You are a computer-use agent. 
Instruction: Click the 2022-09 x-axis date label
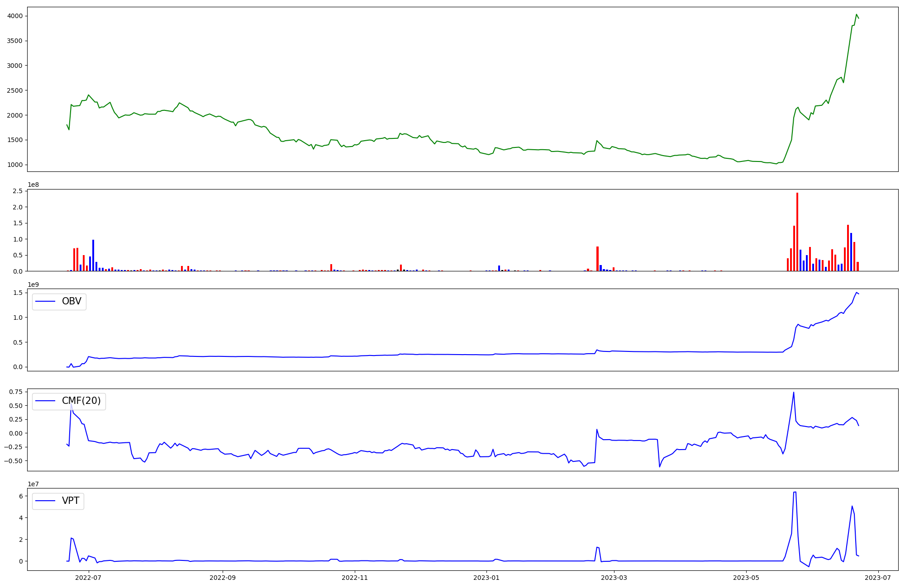click(223, 578)
